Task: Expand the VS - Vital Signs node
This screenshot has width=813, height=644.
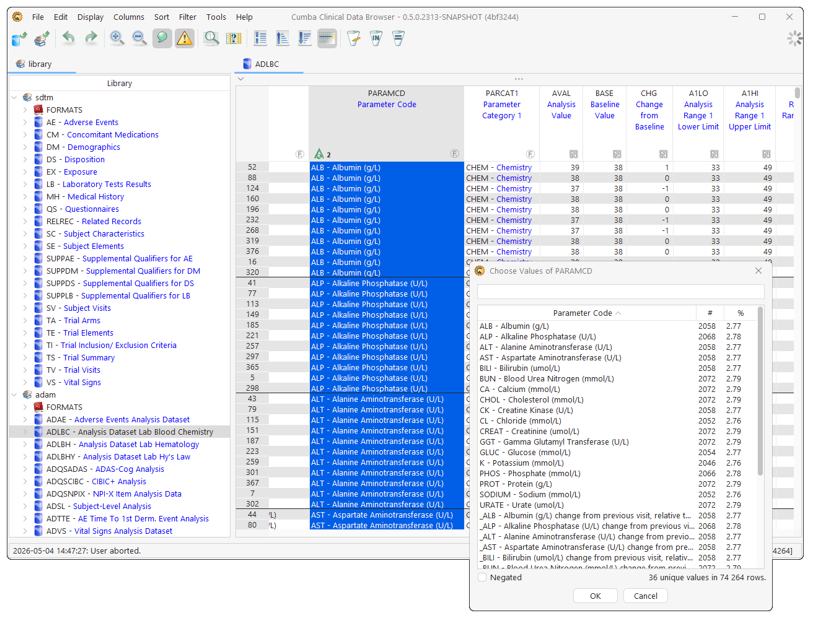Action: [x=25, y=382]
